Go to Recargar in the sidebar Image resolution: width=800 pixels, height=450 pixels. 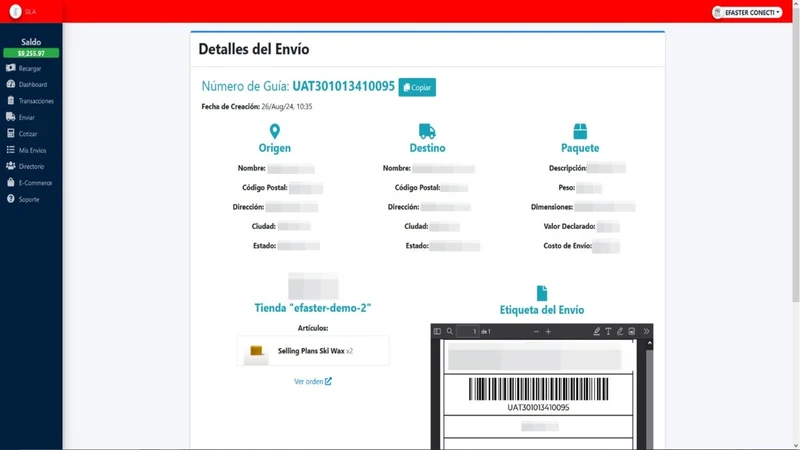pyautogui.click(x=31, y=68)
